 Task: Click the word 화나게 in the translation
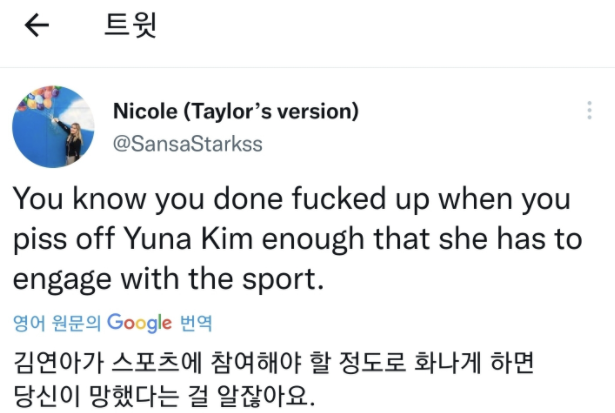[x=444, y=359]
